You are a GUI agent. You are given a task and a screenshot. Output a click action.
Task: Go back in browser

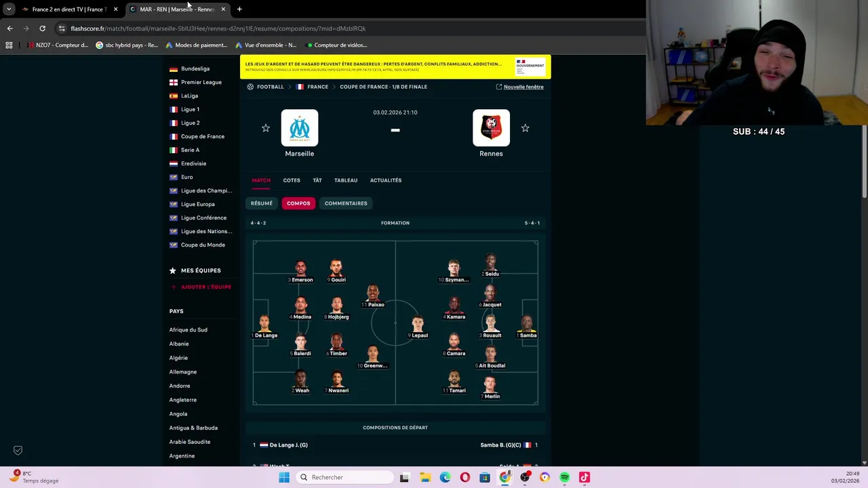click(x=9, y=28)
